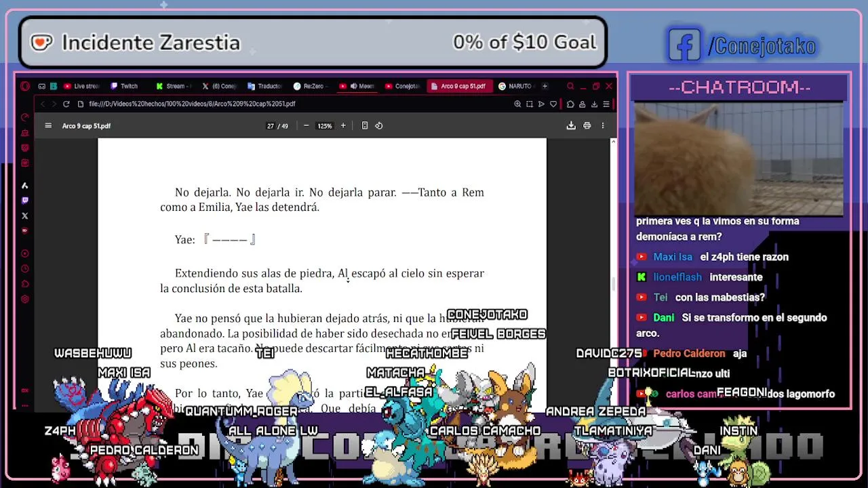Open the Opera menu logo button
The height and width of the screenshot is (488, 868).
25,86
